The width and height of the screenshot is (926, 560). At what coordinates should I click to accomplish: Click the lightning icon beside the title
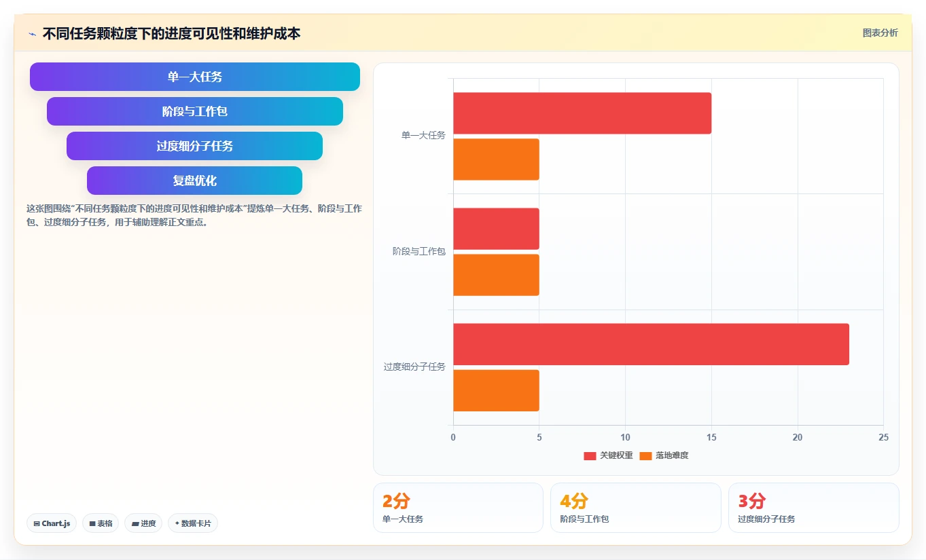tap(32, 33)
